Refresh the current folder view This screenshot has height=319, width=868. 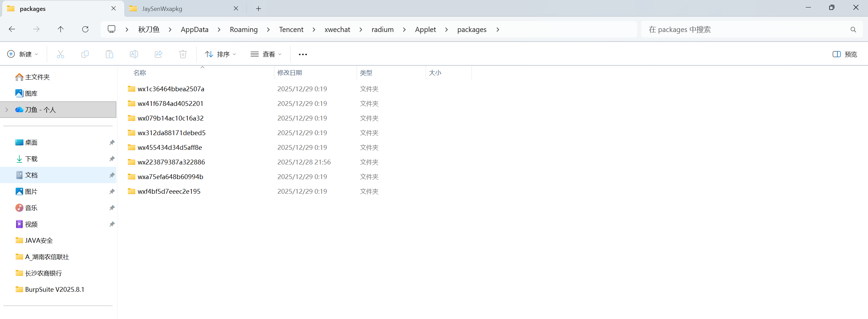point(85,29)
